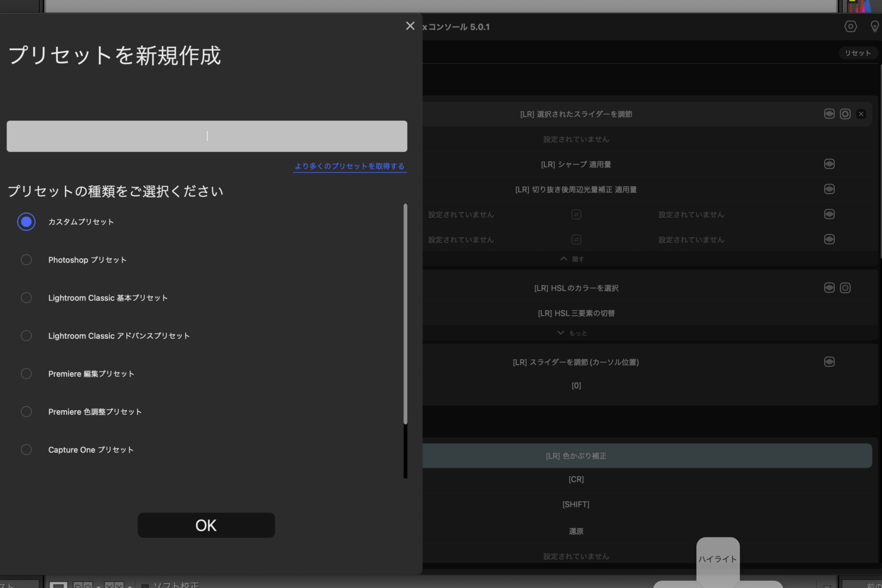Select the [LR] 選択されたスライダーを調節 row

(576, 114)
